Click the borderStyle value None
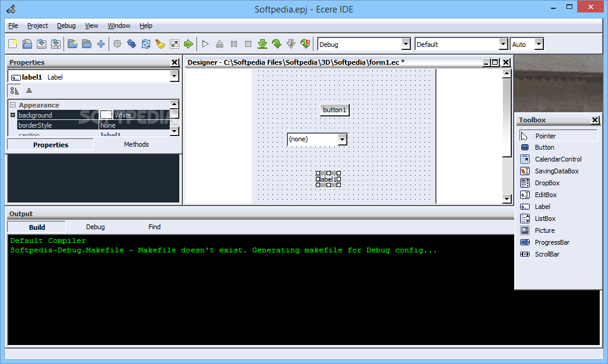 tap(108, 125)
